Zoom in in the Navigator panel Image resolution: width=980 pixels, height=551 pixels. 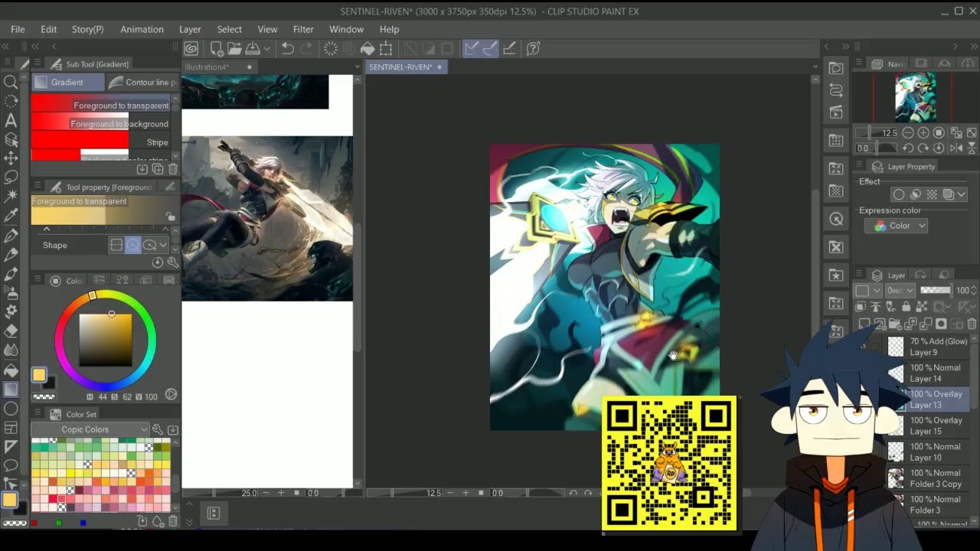coord(923,133)
